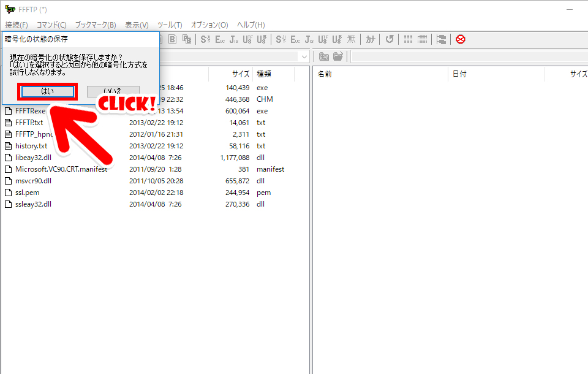Open the オプション(O) menu
Image resolution: width=588 pixels, height=374 pixels.
[209, 25]
